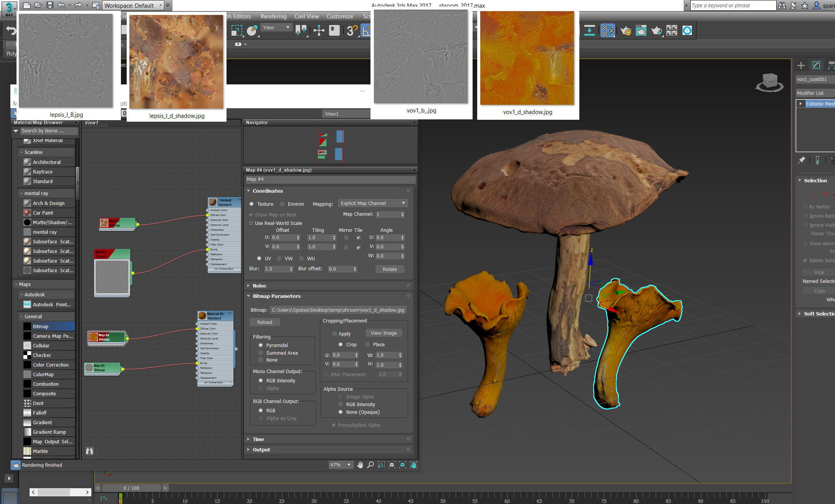Toggle the U Tile checkbox
The width and height of the screenshot is (835, 504).
(359, 238)
